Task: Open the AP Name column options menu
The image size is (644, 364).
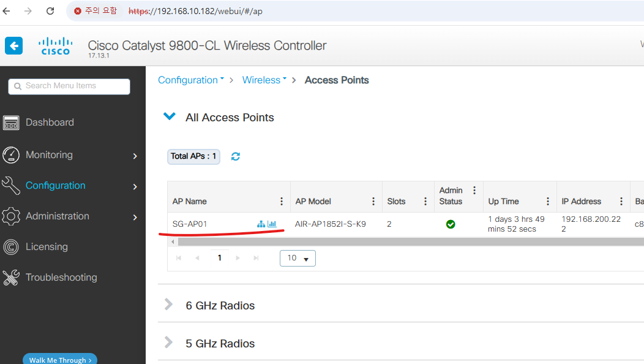Action: click(x=282, y=202)
